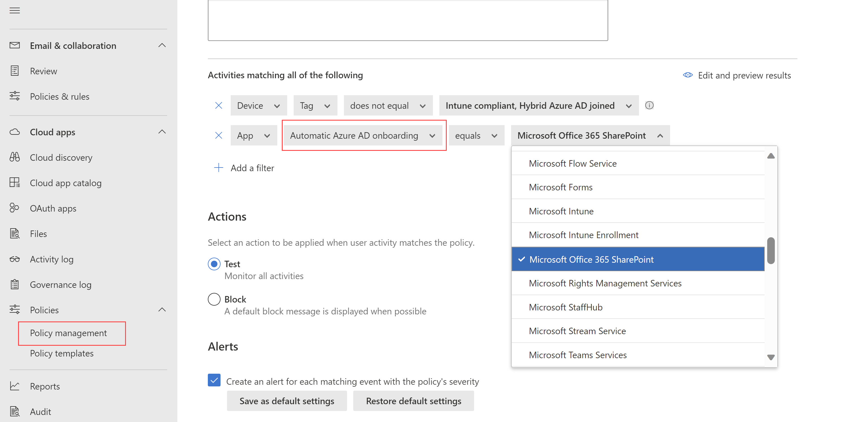
Task: Click the Cloud apps icon
Action: [x=15, y=132]
